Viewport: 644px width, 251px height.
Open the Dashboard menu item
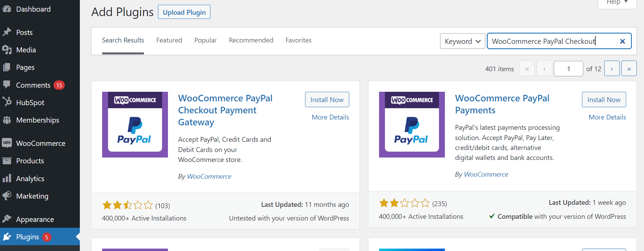(x=40, y=9)
